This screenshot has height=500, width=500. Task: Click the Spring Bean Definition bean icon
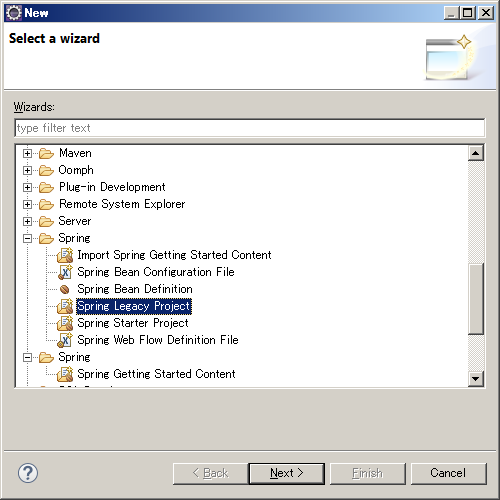[x=65, y=289]
